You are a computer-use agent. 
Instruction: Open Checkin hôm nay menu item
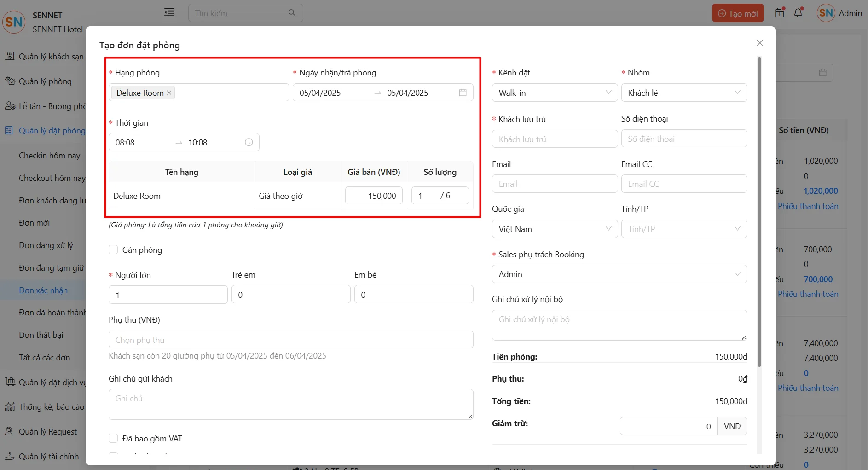pos(50,156)
